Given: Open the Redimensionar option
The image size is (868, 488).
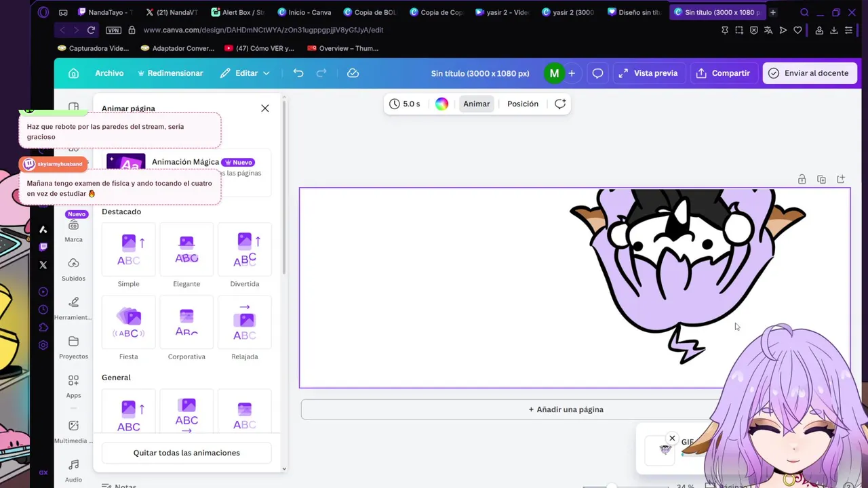Looking at the screenshot, I should (170, 73).
